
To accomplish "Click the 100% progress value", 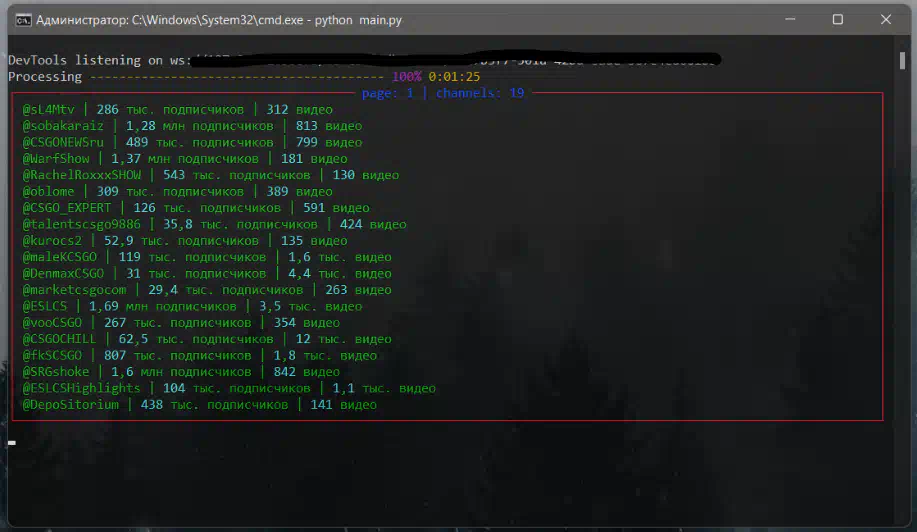I will point(406,77).
